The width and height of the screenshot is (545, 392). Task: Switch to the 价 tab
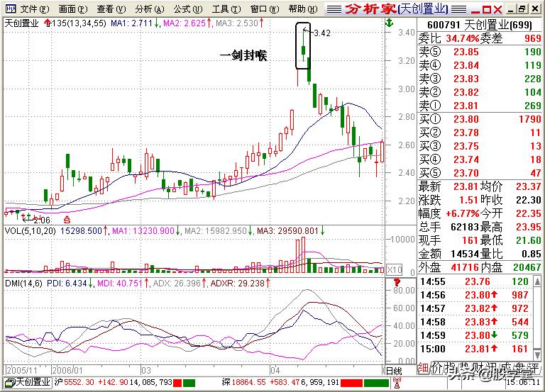tap(436, 369)
